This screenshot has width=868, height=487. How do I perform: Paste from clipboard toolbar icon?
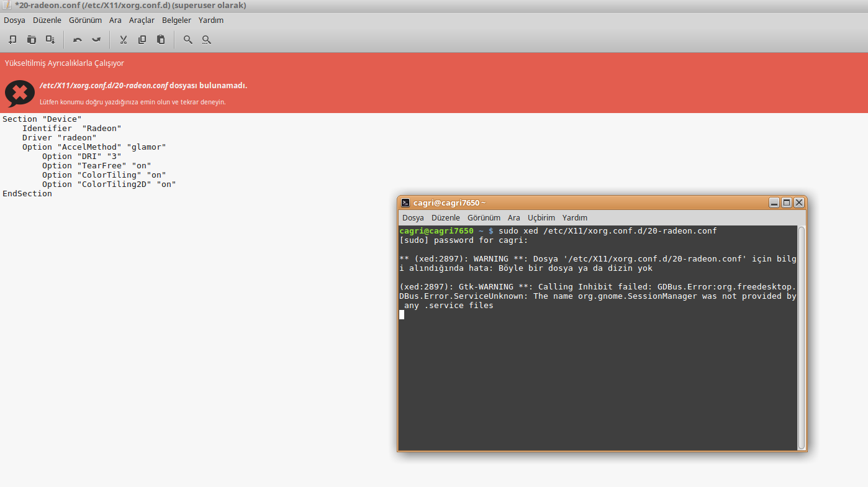tap(161, 40)
